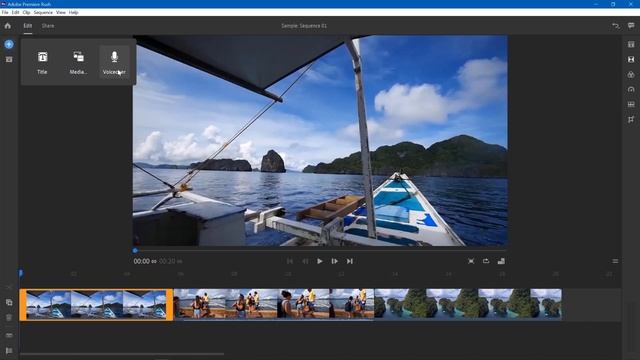
Task: Click the video preview monitor
Action: (320, 140)
